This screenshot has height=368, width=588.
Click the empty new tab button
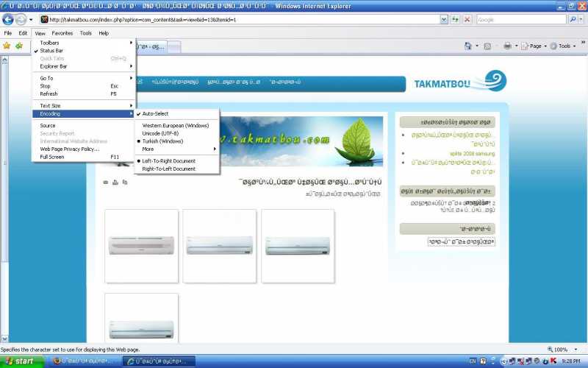click(174, 47)
